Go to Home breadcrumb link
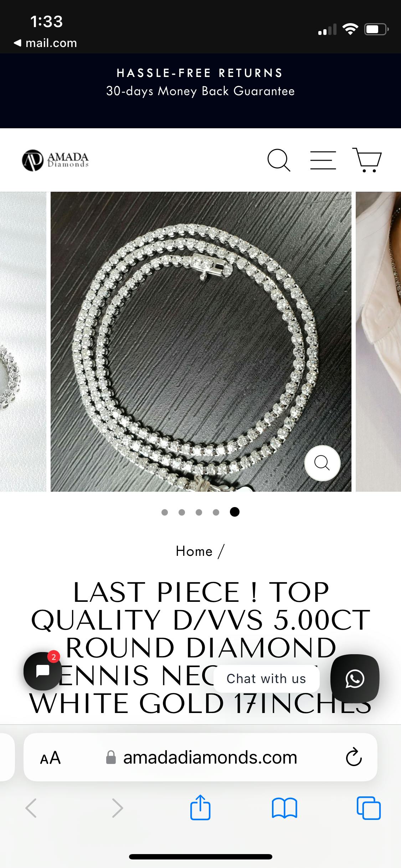Image resolution: width=401 pixels, height=868 pixels. click(x=194, y=551)
